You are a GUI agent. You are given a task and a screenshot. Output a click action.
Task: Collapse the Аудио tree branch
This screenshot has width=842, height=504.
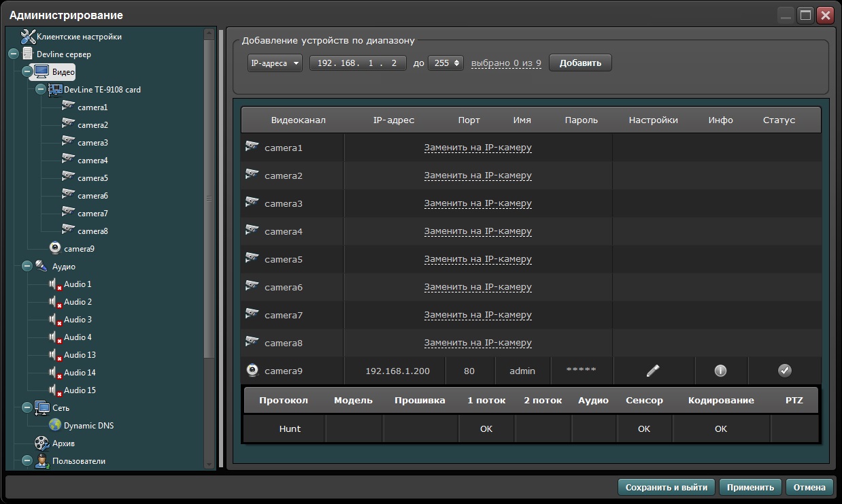(27, 267)
